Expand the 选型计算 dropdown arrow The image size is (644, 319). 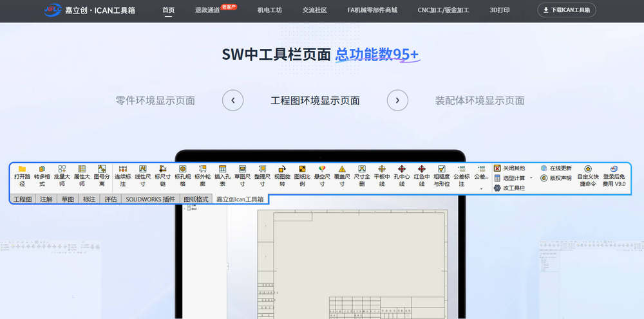click(x=531, y=178)
